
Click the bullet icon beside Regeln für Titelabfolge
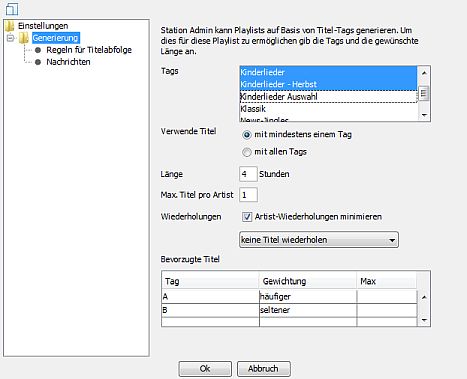click(x=38, y=50)
